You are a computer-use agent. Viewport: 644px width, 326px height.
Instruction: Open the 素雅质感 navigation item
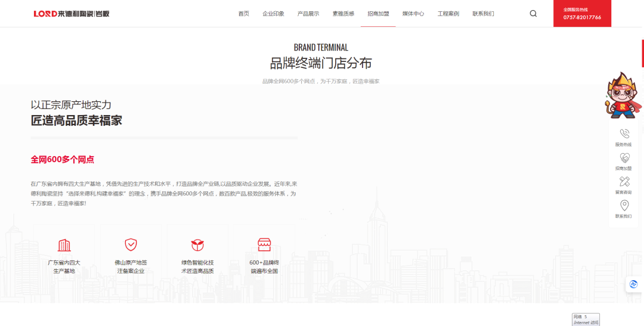click(343, 14)
